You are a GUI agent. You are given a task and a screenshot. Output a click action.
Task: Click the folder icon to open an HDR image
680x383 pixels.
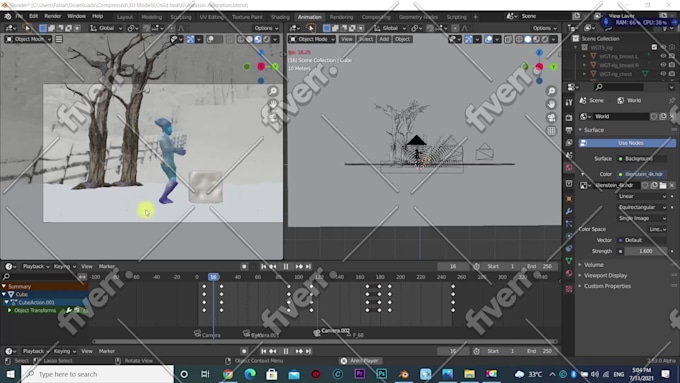(x=663, y=185)
